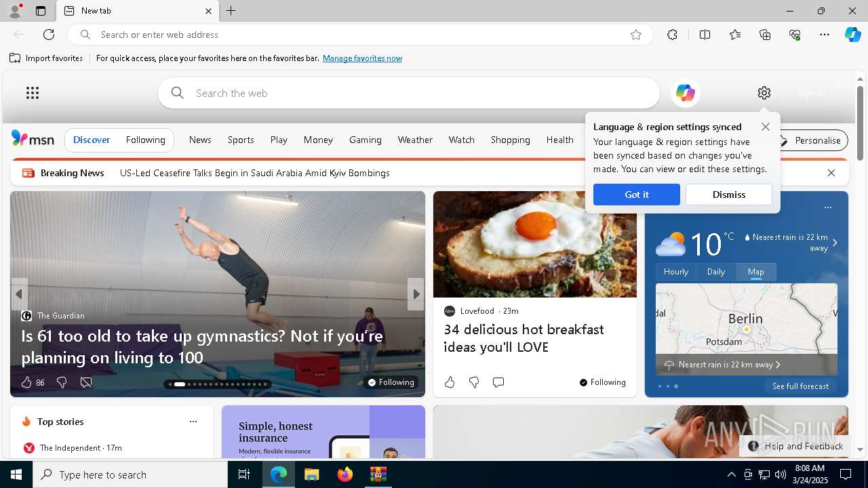Open WinRAR from taskbar

pyautogui.click(x=378, y=474)
